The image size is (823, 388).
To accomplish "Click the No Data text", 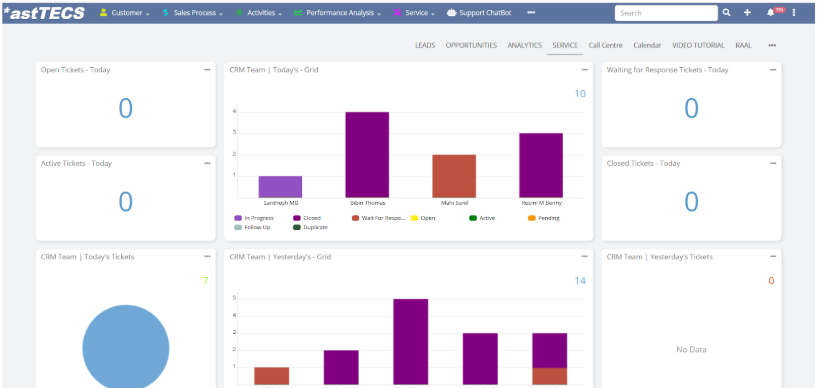I will coord(691,350).
